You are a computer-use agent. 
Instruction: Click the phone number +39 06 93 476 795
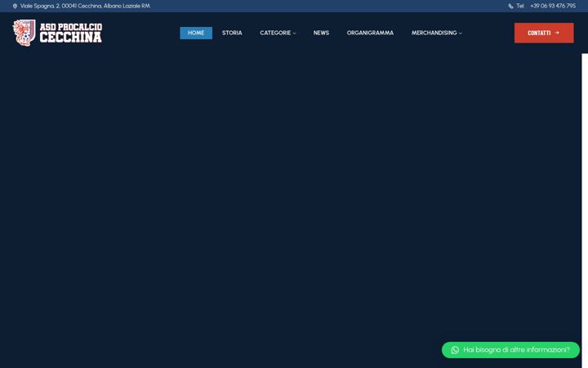(553, 6)
